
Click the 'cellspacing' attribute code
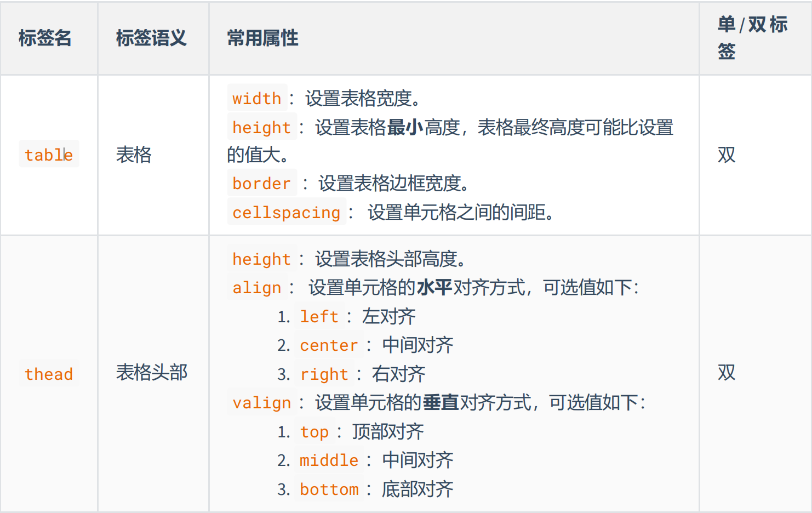[287, 212]
